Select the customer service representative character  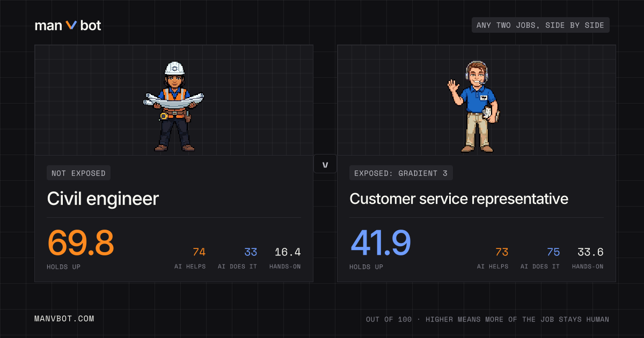(x=474, y=106)
